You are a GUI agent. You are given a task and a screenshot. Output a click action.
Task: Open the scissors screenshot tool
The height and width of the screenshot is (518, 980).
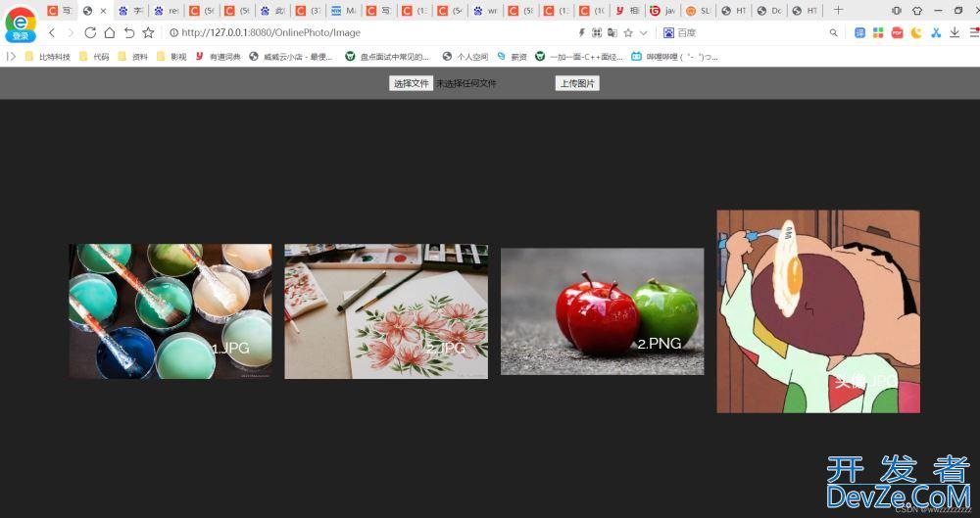pos(936,32)
